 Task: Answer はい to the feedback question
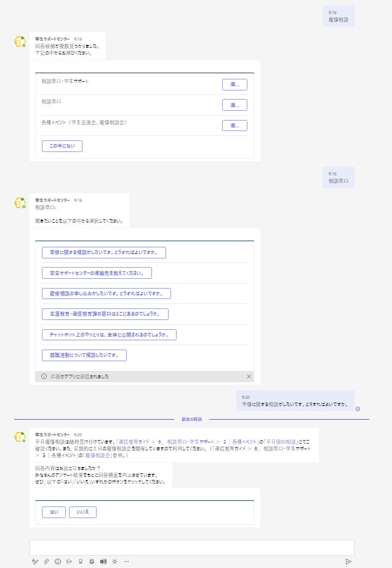(54, 512)
